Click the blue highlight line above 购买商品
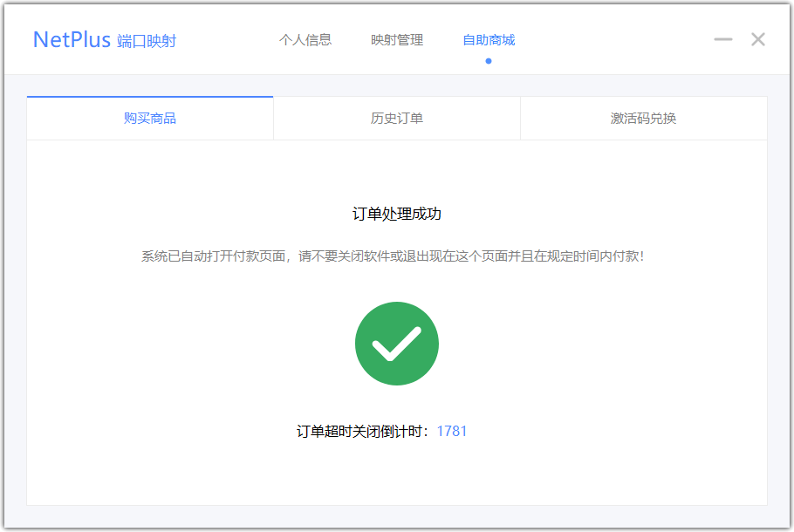Viewport: 794px width, 532px height. pyautogui.click(x=150, y=97)
